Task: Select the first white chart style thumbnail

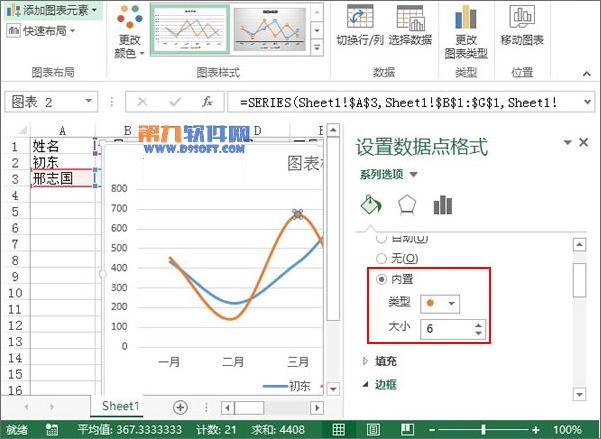Action: (x=190, y=30)
